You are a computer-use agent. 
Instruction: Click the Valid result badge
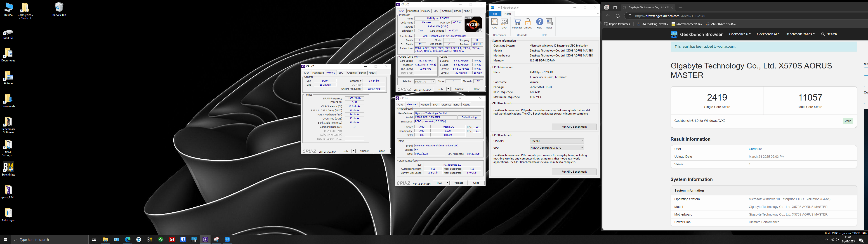tap(848, 121)
